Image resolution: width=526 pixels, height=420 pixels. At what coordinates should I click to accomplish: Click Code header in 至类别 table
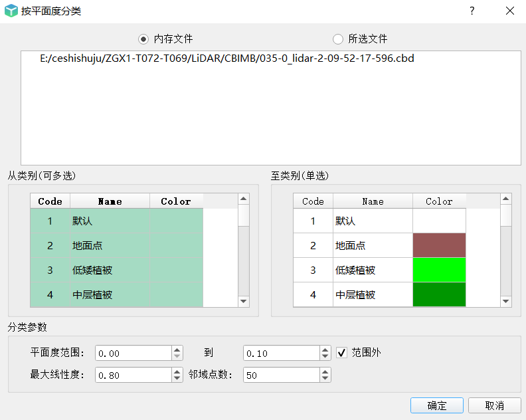313,201
